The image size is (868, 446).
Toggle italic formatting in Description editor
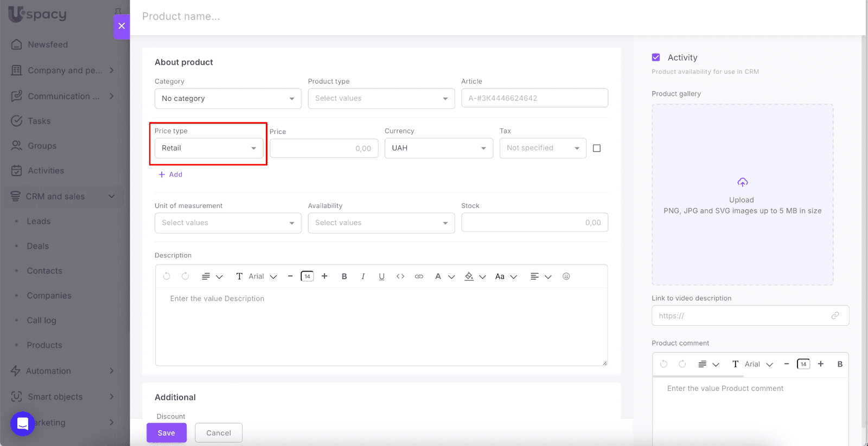363,276
